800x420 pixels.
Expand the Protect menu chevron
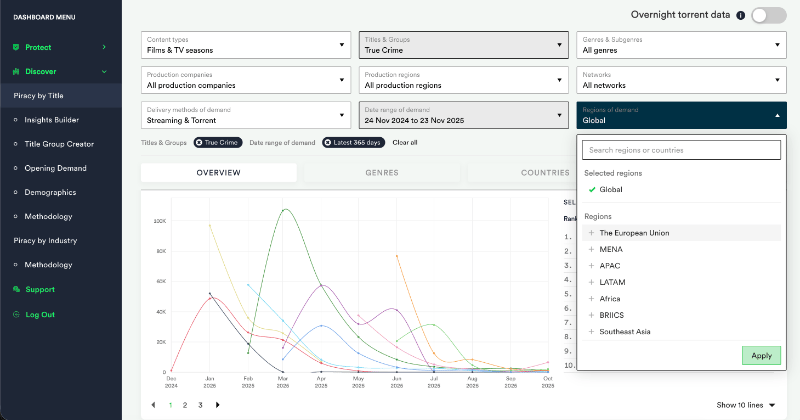pyautogui.click(x=104, y=47)
